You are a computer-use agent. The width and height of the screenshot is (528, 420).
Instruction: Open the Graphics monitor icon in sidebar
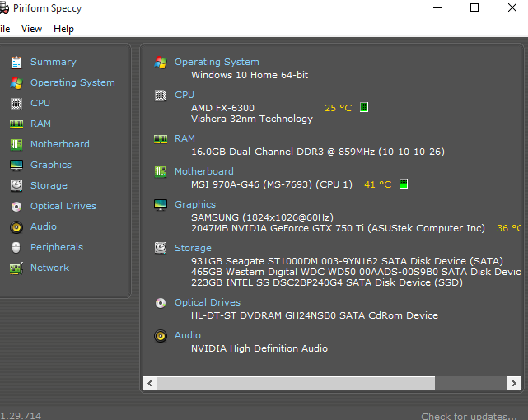click(16, 165)
